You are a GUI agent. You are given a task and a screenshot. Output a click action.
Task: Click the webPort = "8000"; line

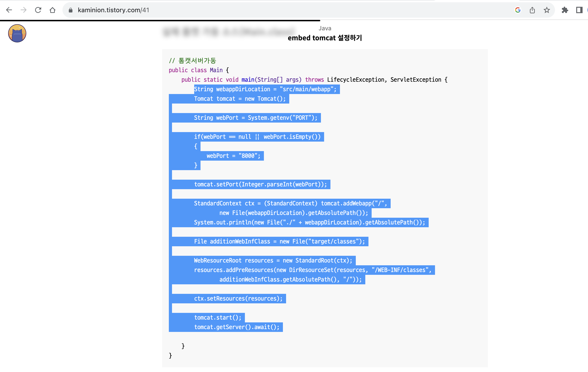point(233,156)
